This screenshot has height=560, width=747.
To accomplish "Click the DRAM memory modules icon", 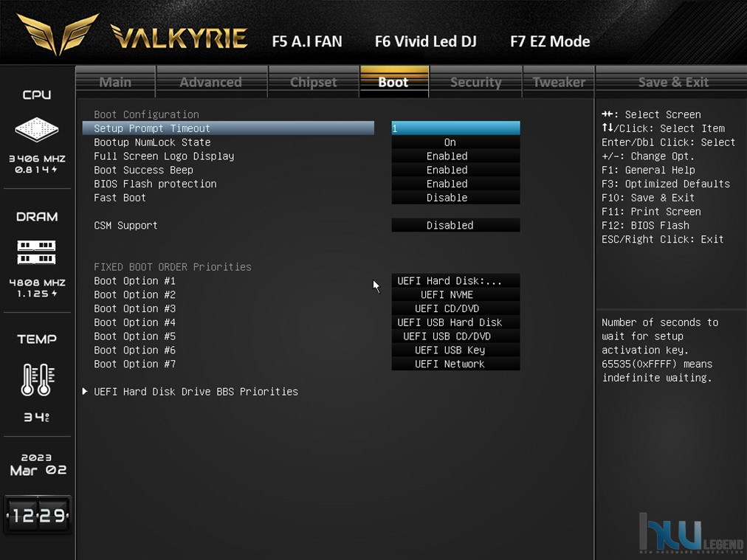I will (x=37, y=252).
